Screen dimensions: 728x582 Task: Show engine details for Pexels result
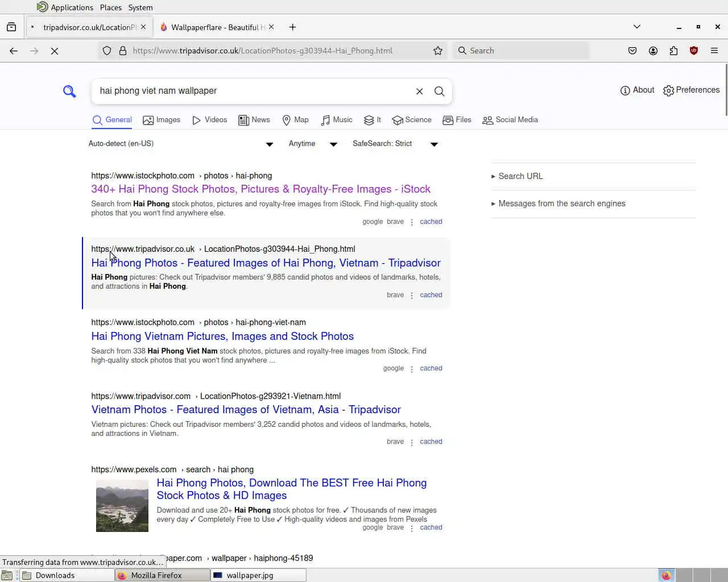[412, 527]
